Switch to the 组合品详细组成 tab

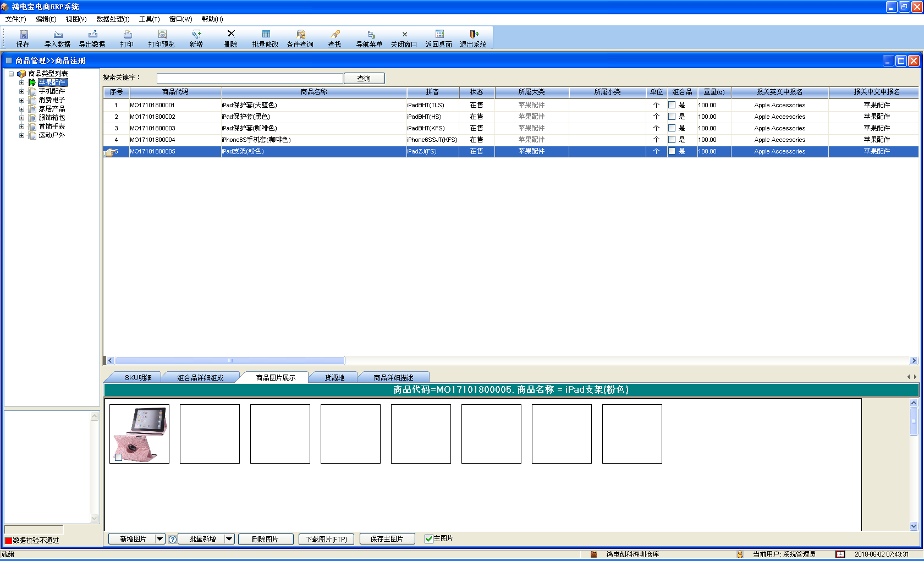click(x=200, y=378)
